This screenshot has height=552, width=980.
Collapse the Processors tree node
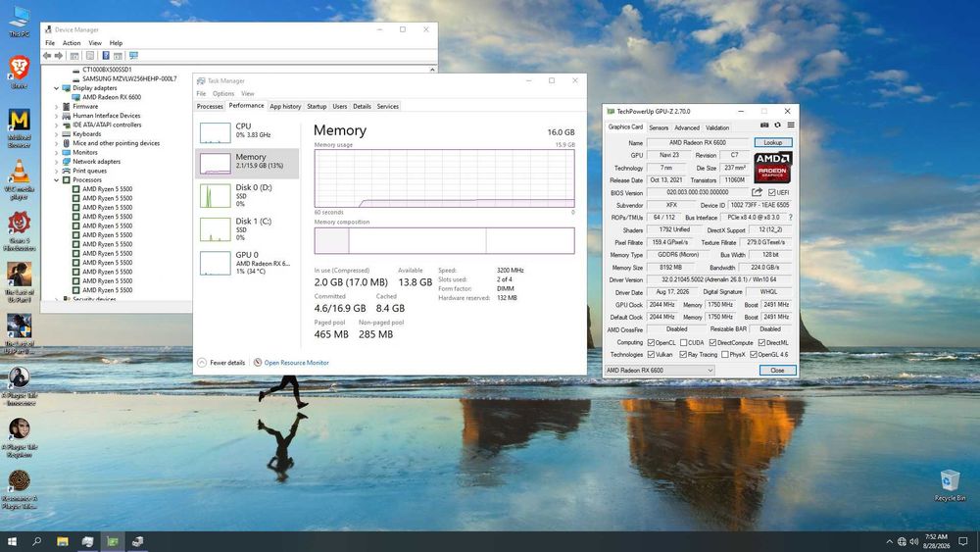click(x=56, y=180)
